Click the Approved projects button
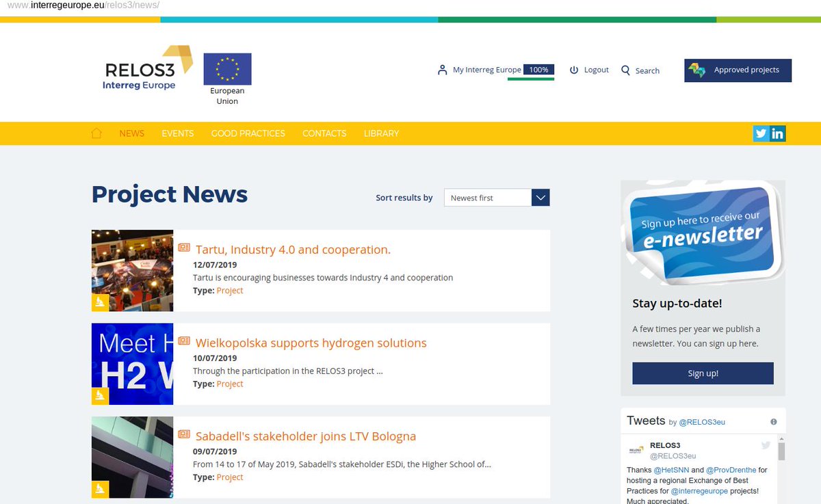 click(x=738, y=70)
